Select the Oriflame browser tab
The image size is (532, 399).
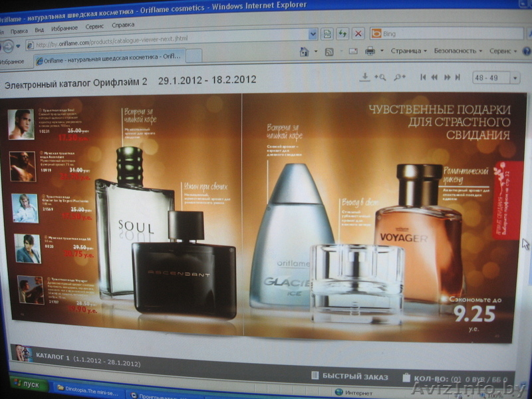pos(100,60)
